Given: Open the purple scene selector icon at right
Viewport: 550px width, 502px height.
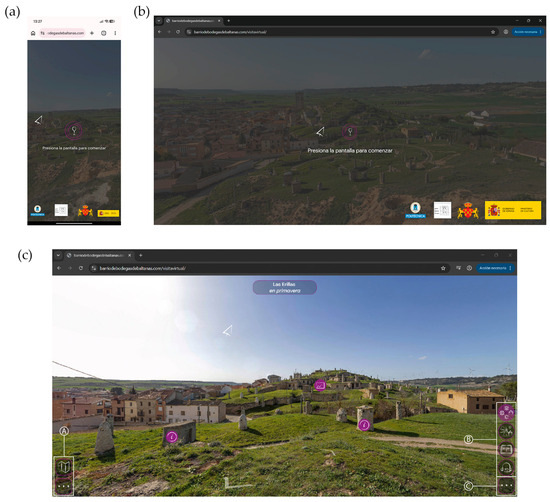Looking at the screenshot, I should [506, 413].
